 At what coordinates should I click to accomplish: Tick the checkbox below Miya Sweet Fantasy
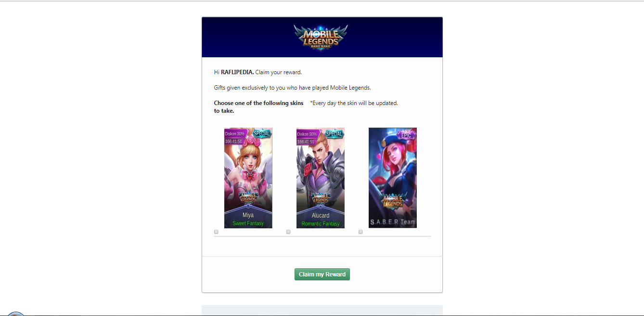217,232
